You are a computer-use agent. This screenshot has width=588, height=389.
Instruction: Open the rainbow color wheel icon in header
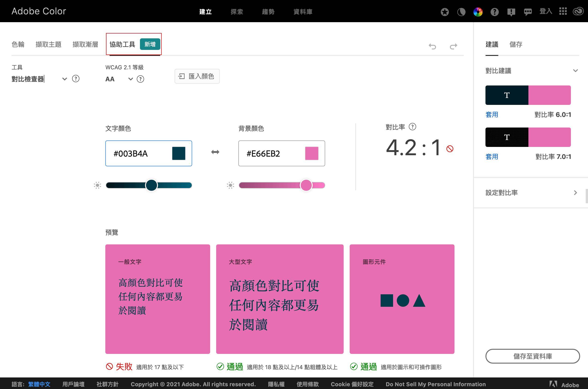478,11
